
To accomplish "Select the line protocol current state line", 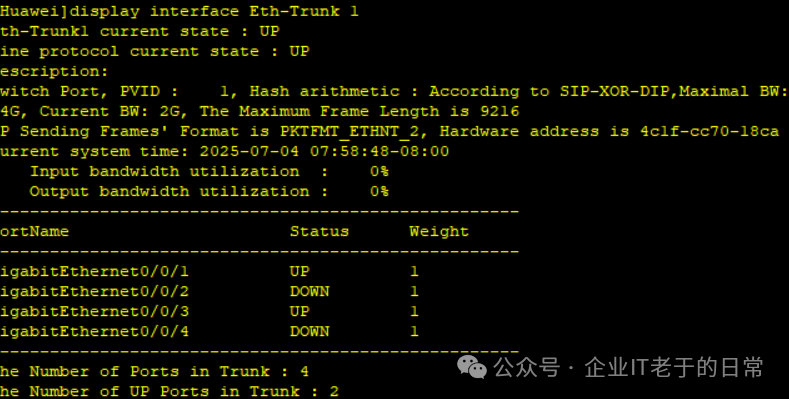I will coord(154,51).
